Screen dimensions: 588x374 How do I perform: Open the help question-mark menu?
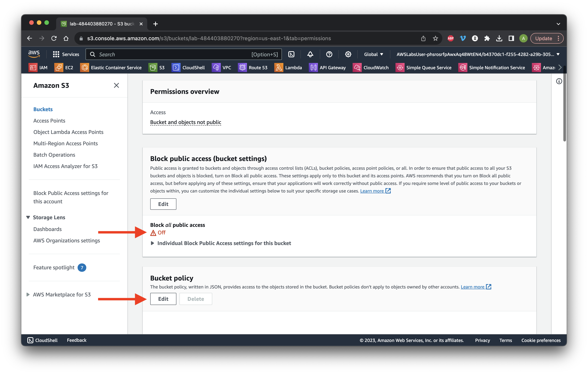(329, 54)
